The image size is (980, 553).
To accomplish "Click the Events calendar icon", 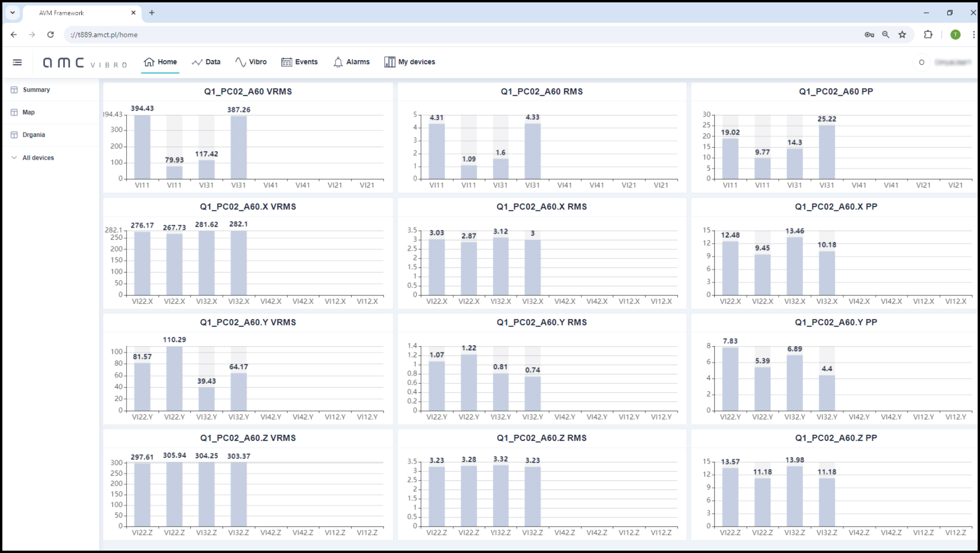I will (x=286, y=62).
